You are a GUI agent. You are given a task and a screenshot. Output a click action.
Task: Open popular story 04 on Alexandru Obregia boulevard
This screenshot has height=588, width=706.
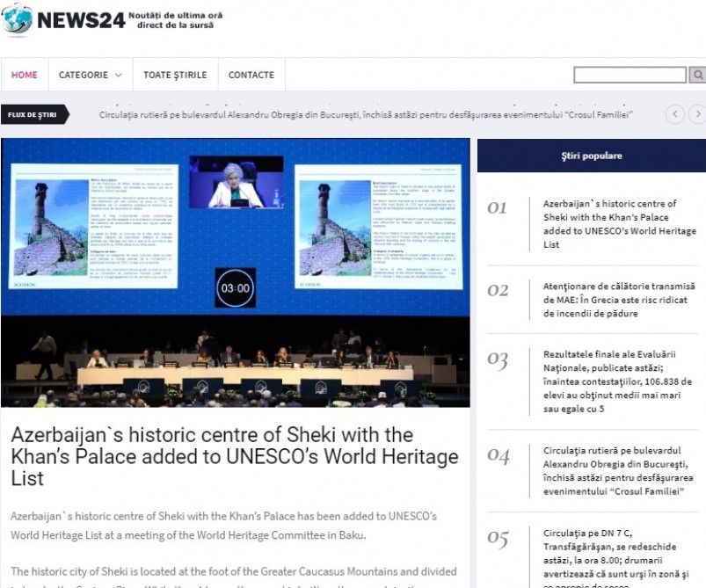point(619,471)
